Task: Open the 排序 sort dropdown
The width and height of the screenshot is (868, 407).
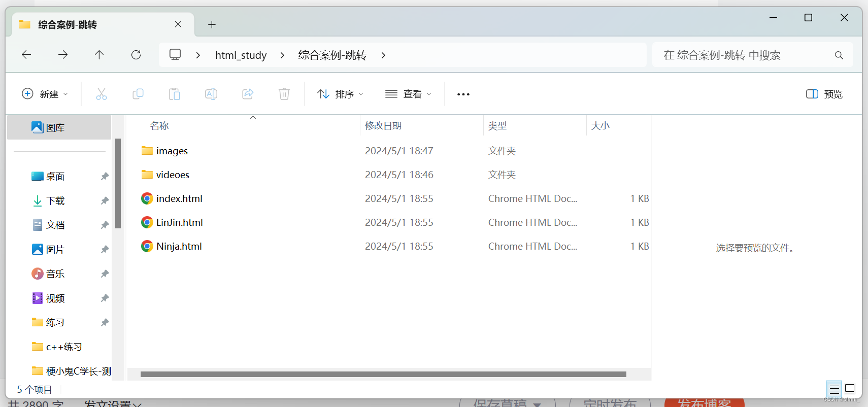Action: 340,94
